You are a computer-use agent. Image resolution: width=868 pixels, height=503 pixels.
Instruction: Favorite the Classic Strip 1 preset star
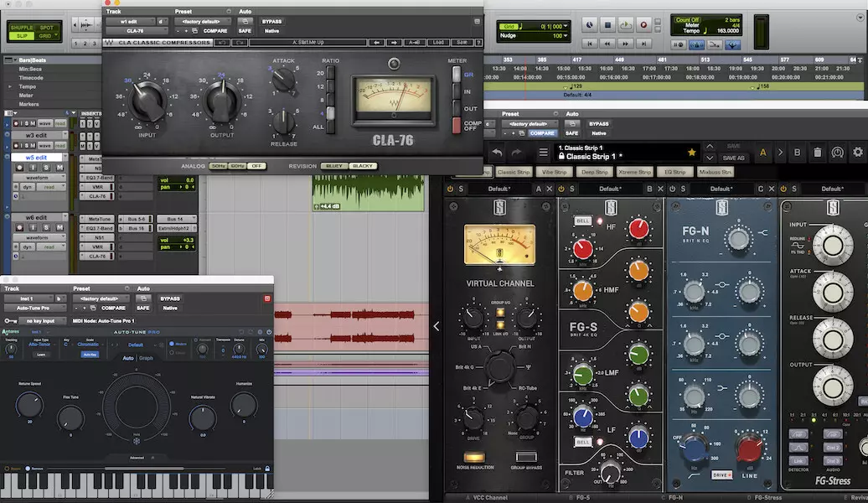[691, 153]
